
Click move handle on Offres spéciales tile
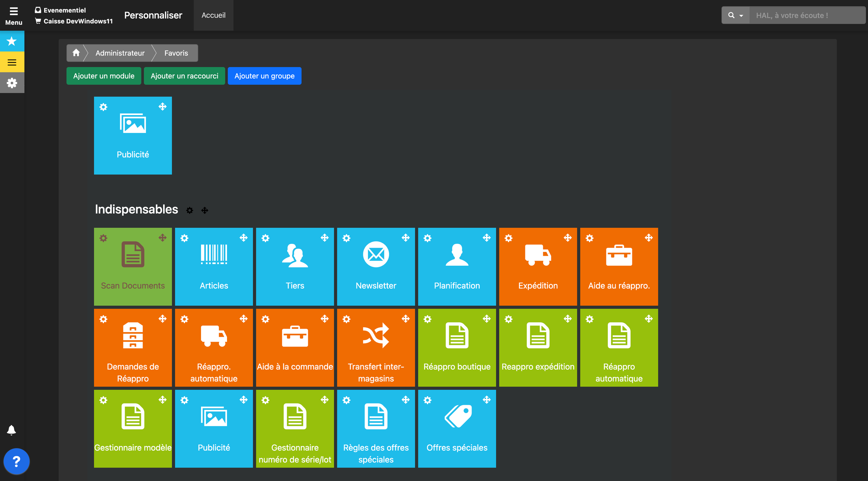pyautogui.click(x=486, y=400)
